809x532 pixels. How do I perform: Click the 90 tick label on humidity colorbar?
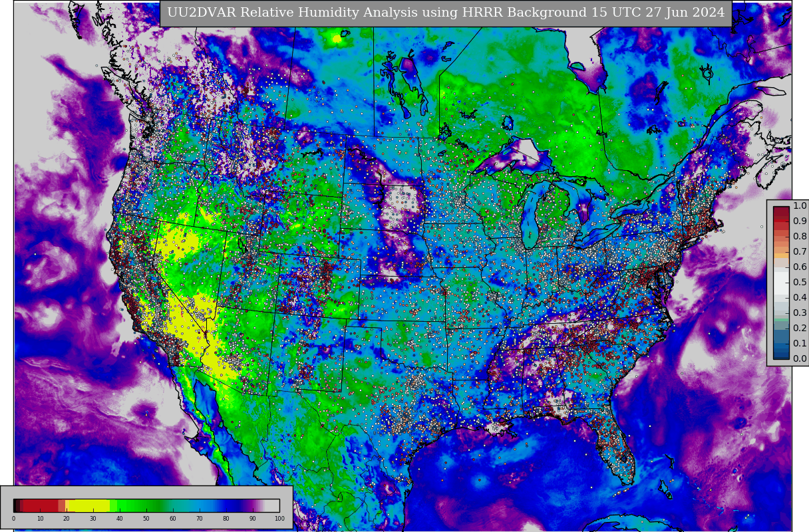pos(253,519)
